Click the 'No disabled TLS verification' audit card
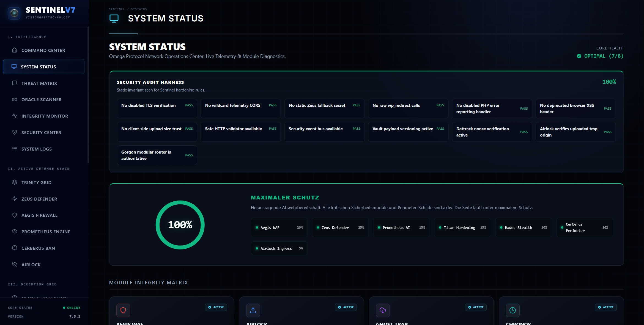Viewport: 644px width, 325px height. coord(157,109)
